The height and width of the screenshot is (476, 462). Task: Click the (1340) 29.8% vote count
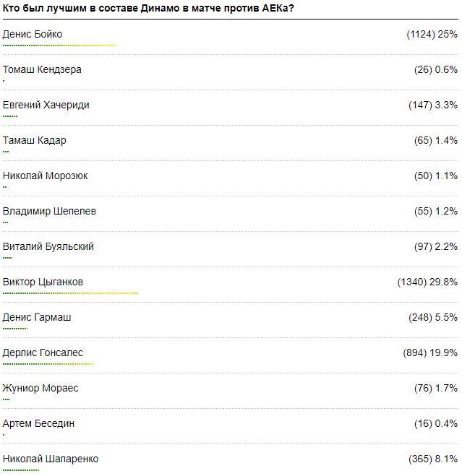(x=427, y=282)
